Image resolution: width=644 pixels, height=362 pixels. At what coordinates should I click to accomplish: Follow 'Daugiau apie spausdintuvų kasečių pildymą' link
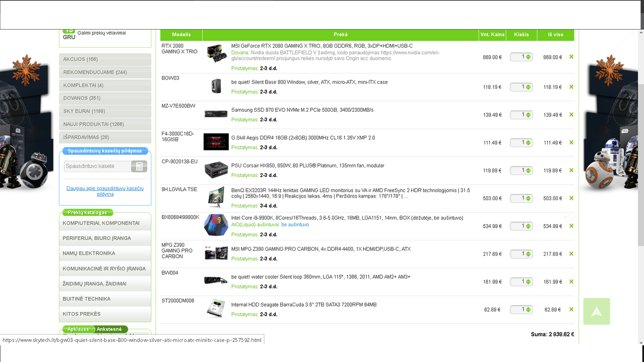[x=105, y=191]
